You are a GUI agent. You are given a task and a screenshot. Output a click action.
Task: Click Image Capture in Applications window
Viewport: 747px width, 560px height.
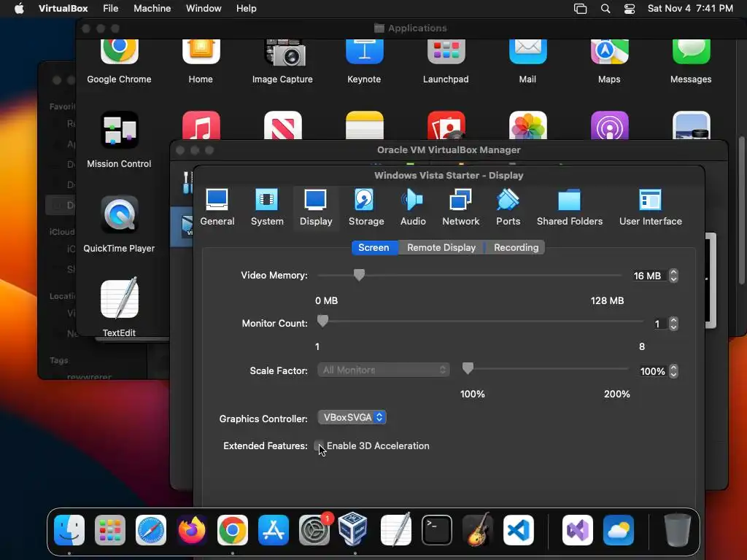(282, 62)
